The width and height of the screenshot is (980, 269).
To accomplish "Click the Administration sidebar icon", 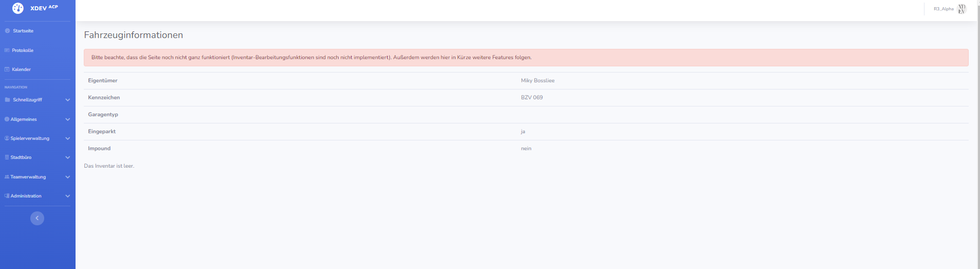I will [x=7, y=196].
